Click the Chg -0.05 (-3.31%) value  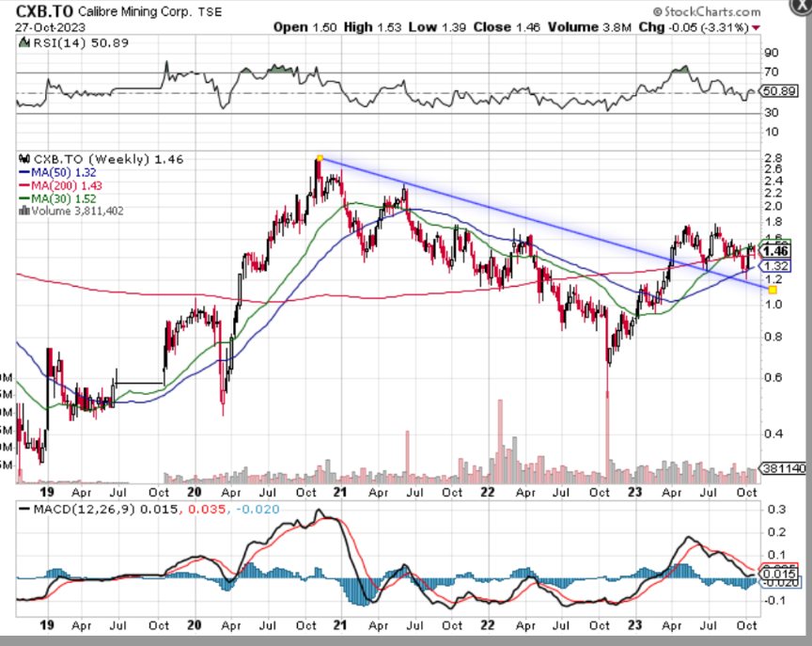click(694, 27)
